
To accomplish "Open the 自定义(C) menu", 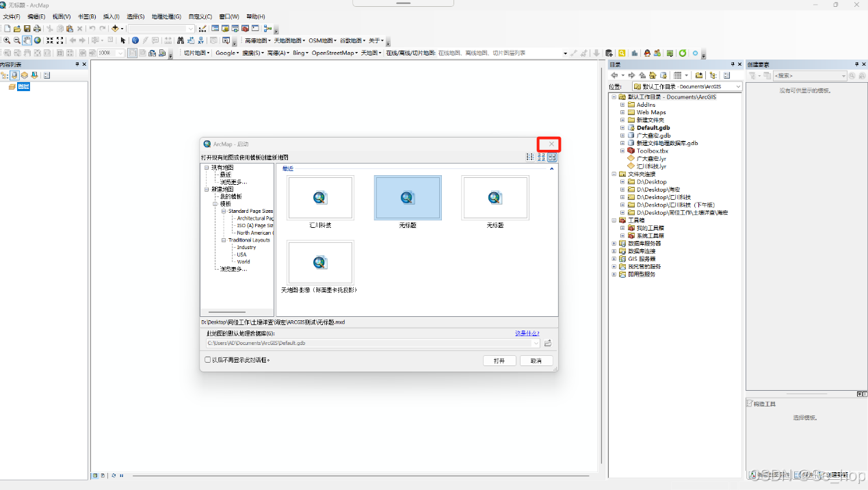I will tap(200, 16).
